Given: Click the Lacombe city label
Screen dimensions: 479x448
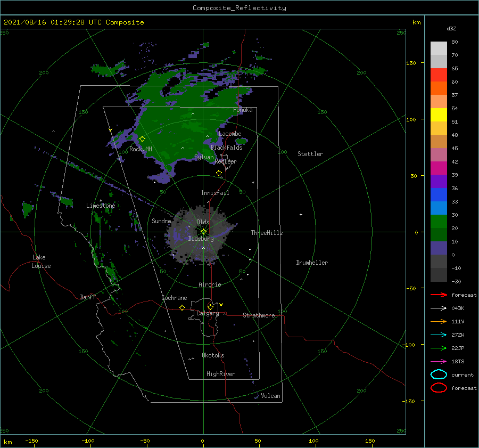Looking at the screenshot, I should pos(230,134).
